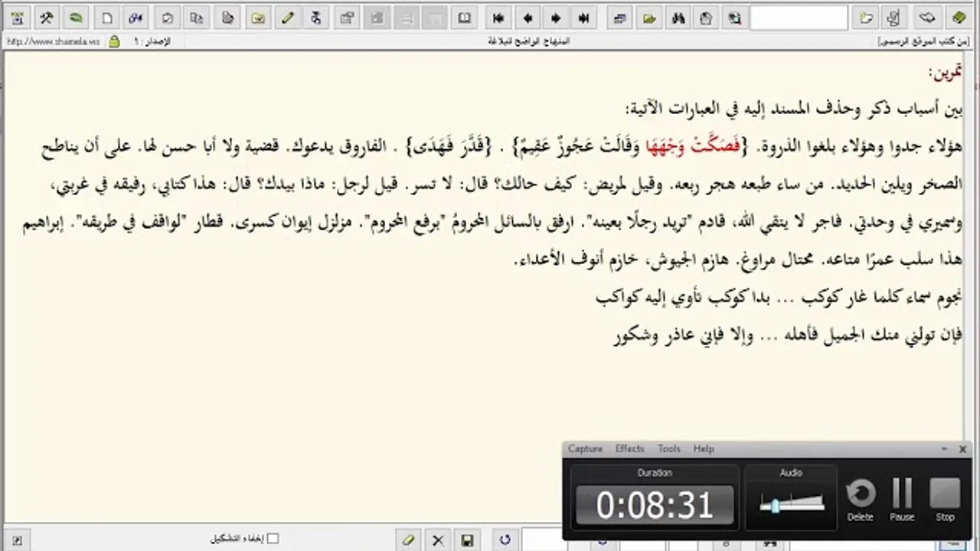Click the red heading تمرين

tap(945, 73)
